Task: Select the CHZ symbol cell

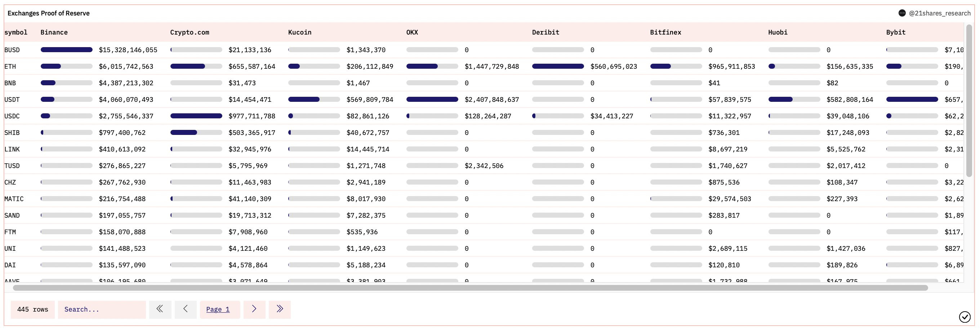Action: (10, 182)
